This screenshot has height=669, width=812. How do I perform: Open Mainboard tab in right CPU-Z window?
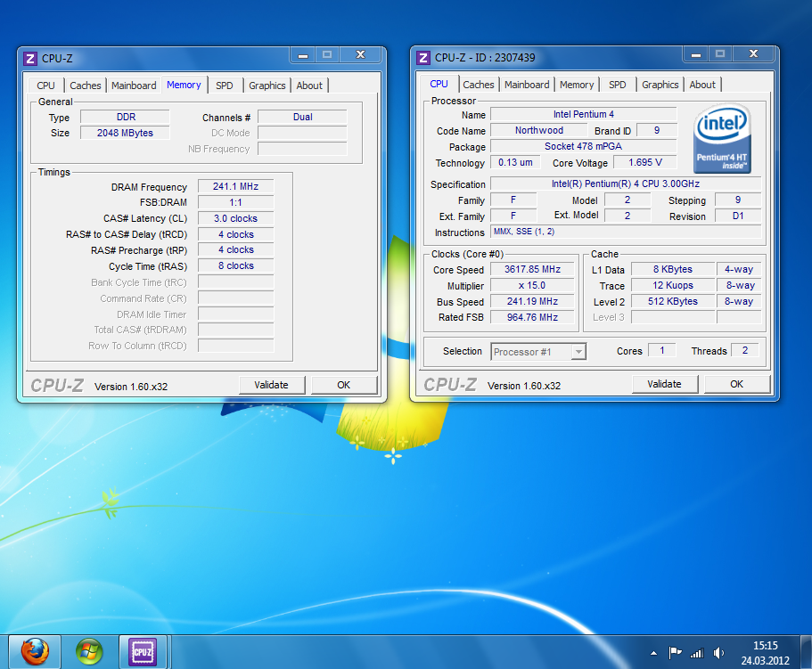point(527,85)
